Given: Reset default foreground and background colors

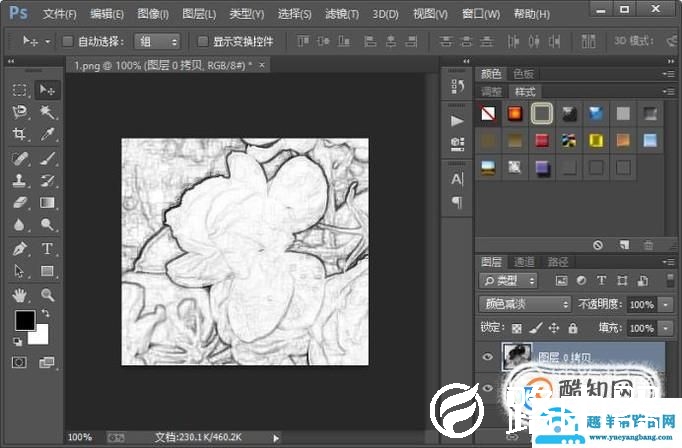Looking at the screenshot, I should click(18, 342).
